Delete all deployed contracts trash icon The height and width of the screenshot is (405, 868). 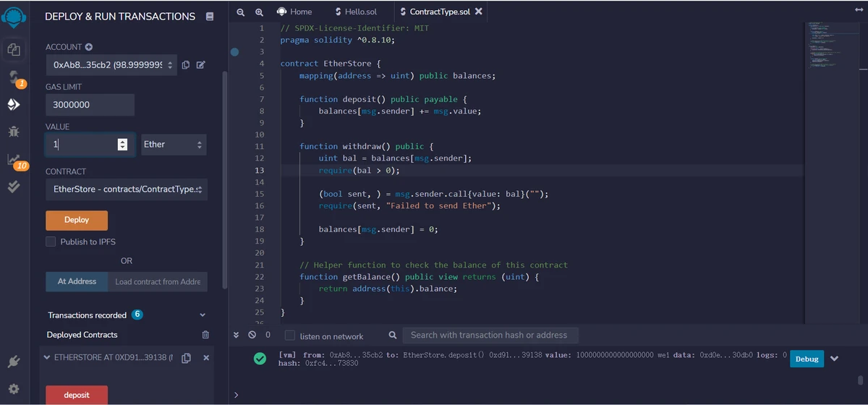click(205, 335)
